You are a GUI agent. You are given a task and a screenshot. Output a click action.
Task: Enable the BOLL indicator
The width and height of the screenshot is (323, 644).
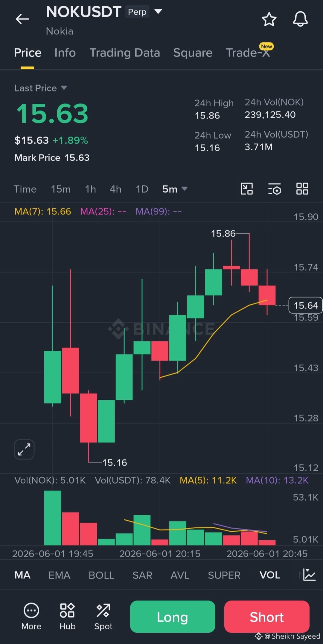click(101, 575)
